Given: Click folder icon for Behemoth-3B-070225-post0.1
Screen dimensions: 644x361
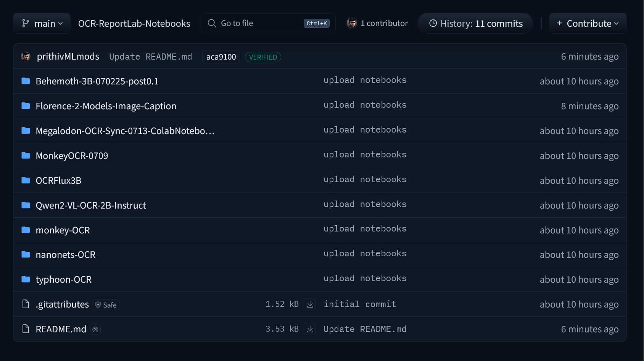Looking at the screenshot, I should tap(26, 81).
